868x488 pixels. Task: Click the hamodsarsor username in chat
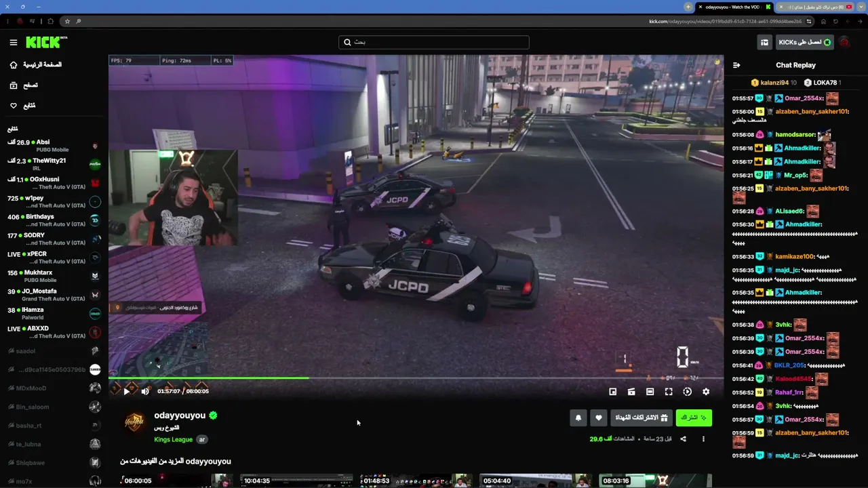click(x=795, y=135)
